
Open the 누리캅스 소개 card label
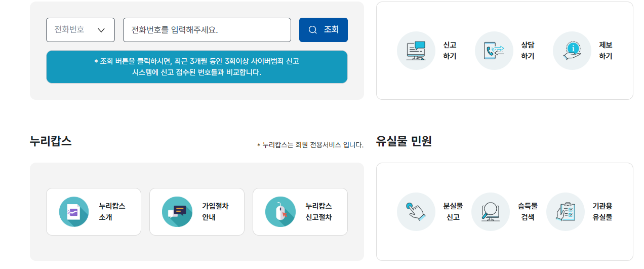[112, 212]
